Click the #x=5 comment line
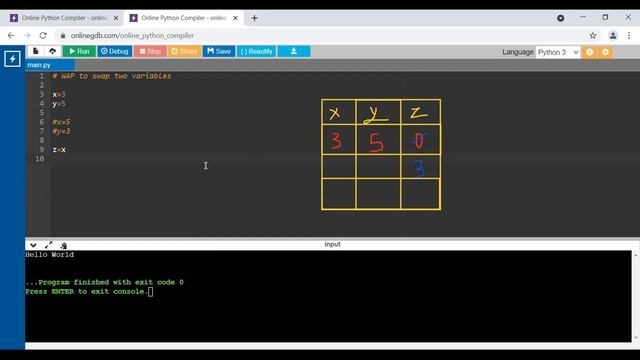 61,122
